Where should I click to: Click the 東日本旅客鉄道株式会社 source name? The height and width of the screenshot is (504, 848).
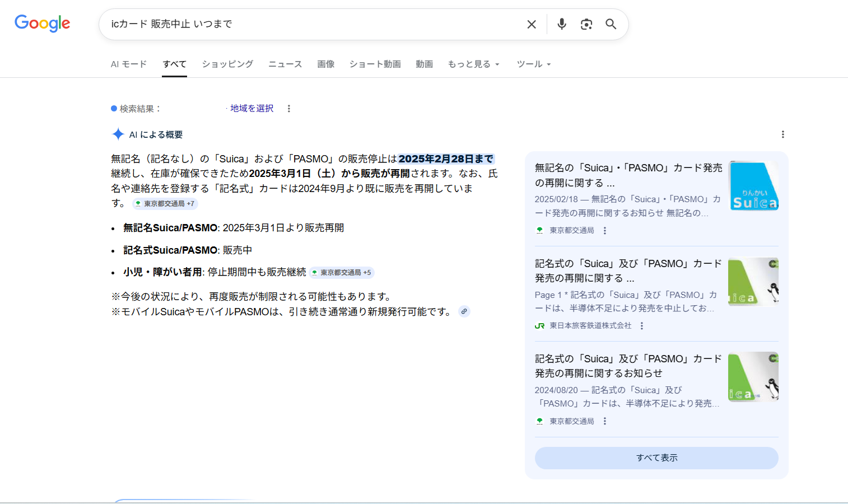590,325
